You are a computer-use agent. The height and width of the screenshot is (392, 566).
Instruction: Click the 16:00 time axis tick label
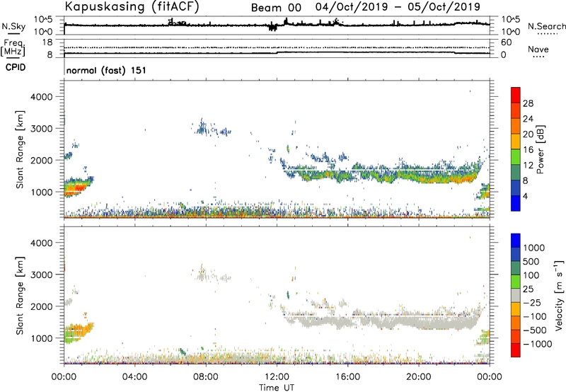pyautogui.click(x=347, y=377)
